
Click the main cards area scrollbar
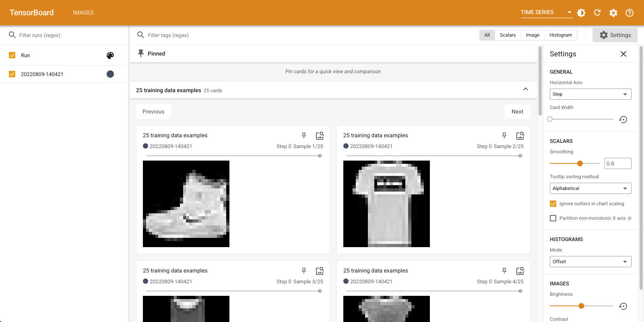click(540, 80)
